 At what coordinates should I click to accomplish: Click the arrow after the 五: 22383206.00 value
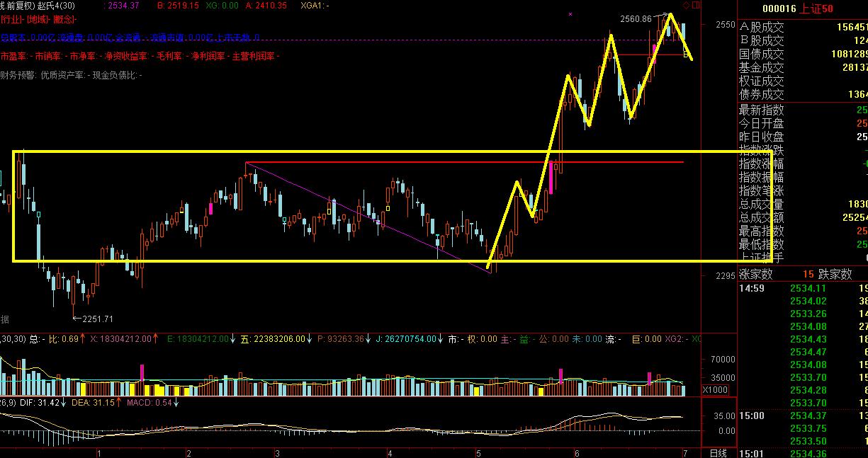coord(310,340)
